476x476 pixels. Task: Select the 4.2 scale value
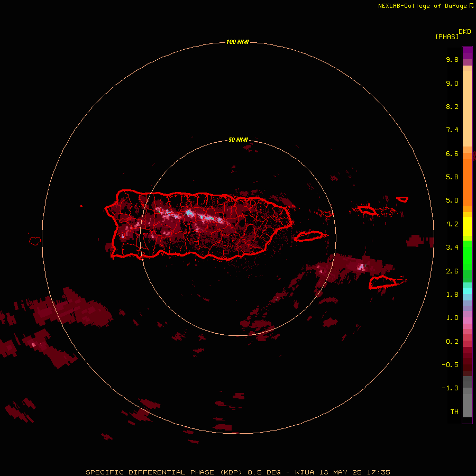[452, 224]
